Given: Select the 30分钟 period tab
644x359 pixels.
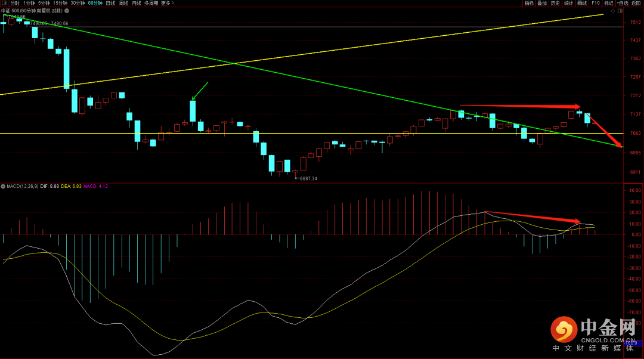Looking at the screenshot, I should pos(78,3).
